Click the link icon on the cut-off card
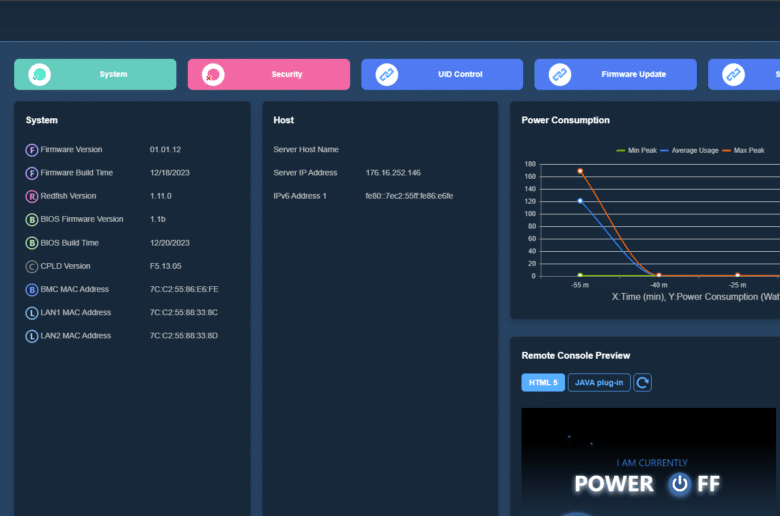This screenshot has height=516, width=780. [733, 75]
